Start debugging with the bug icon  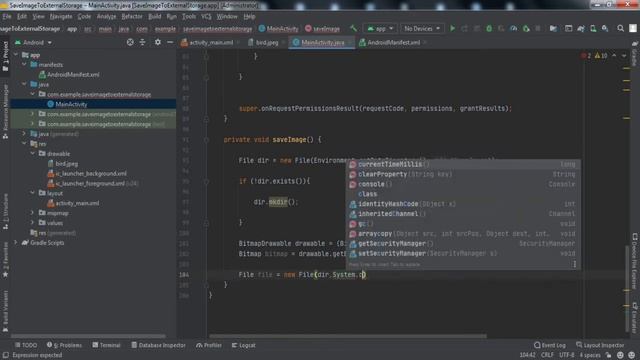(489, 29)
